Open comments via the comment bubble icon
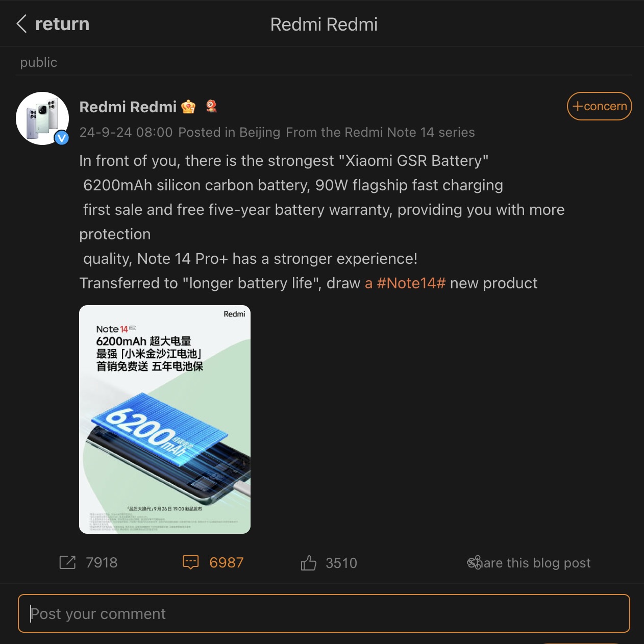This screenshot has width=644, height=644. coord(191,562)
